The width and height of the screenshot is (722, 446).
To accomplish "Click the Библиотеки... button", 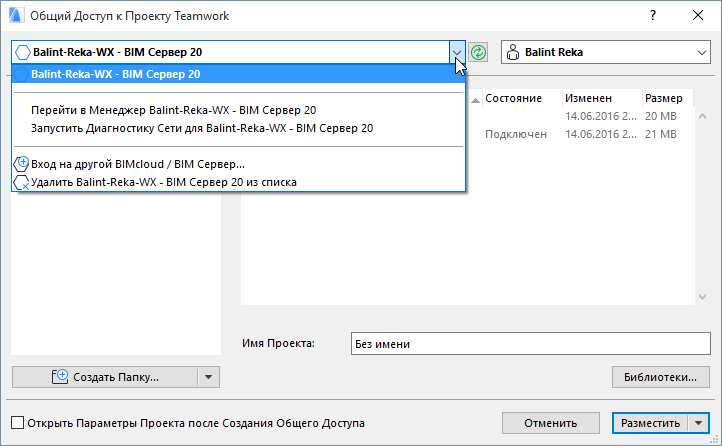I will coord(660,377).
